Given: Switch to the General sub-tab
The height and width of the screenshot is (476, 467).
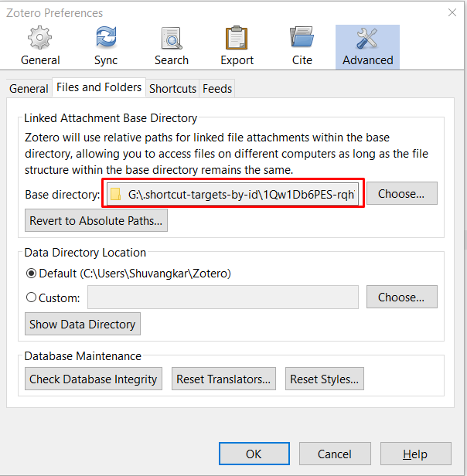Looking at the screenshot, I should [x=29, y=89].
